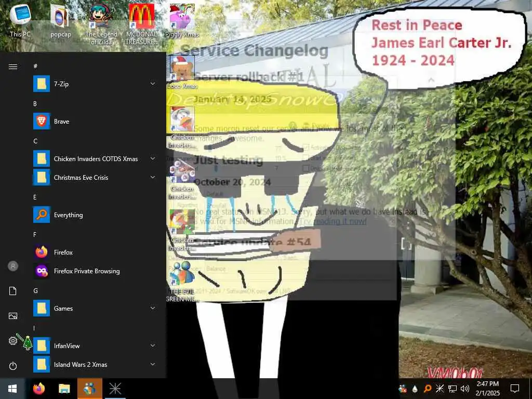Open the volume speaker tray icon

tap(465, 389)
